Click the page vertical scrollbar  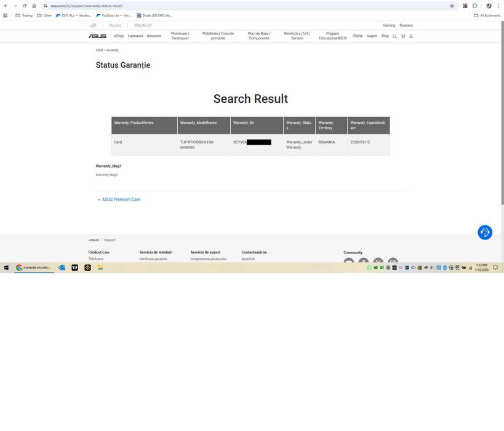point(502,113)
